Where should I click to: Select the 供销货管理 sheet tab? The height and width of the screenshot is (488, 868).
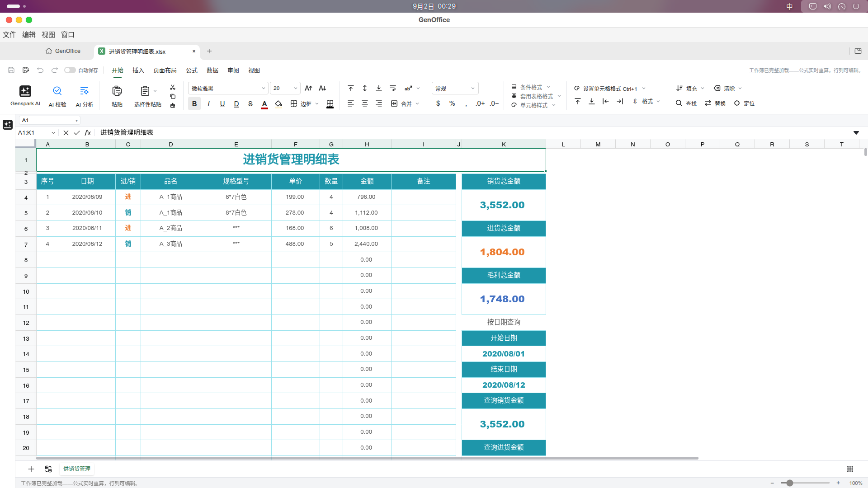click(77, 469)
